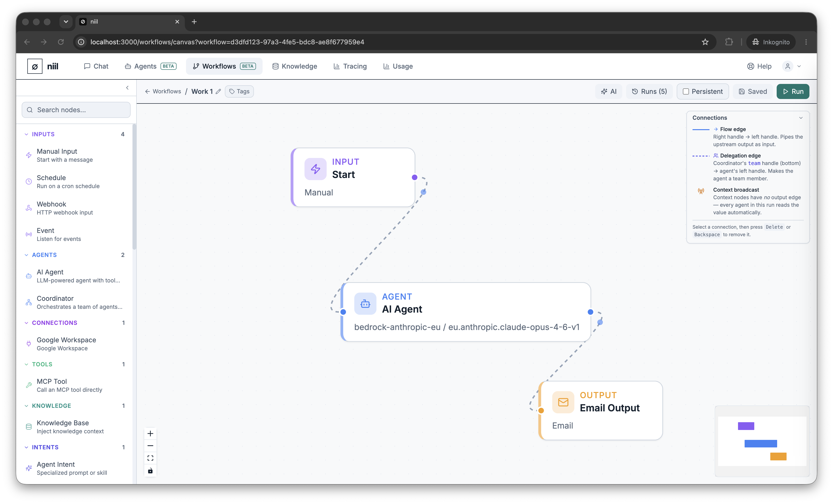This screenshot has width=833, height=504.
Task: Click the AI Agent node's right output handle
Action: point(590,312)
